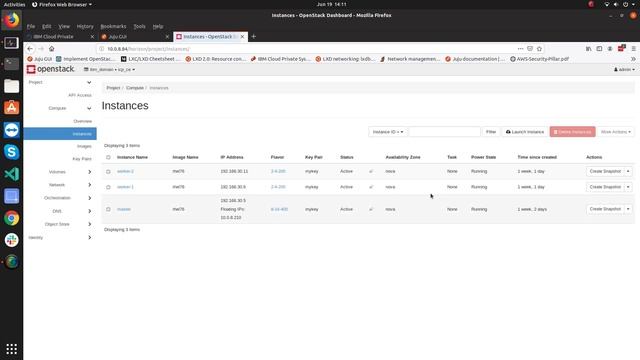This screenshot has height=360, width=640.
Task: Open Ubuntu Software in the dock
Action: click(x=11, y=108)
